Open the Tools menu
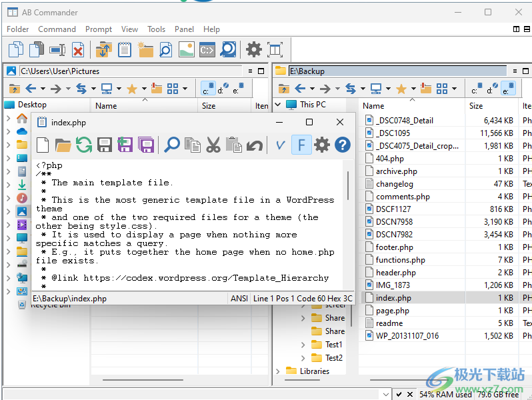 (156, 29)
